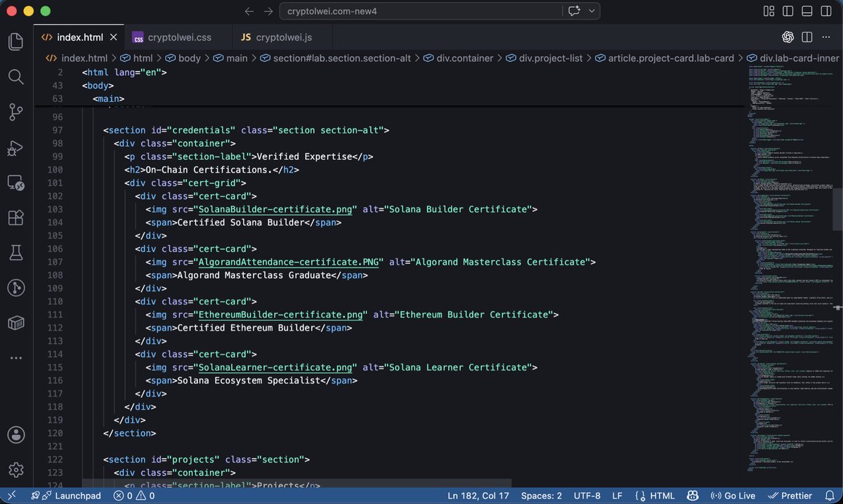Open the remote window indicator in status bar
This screenshot has height=504, width=843.
pyautogui.click(x=11, y=496)
